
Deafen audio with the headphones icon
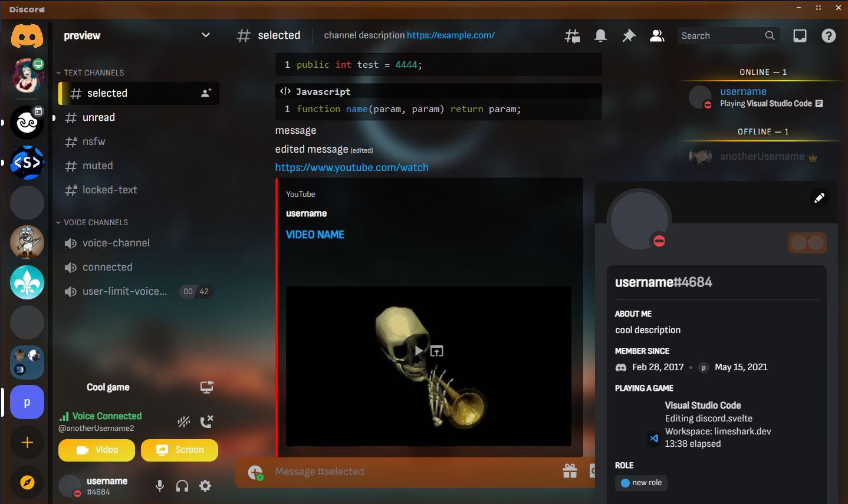tap(182, 485)
